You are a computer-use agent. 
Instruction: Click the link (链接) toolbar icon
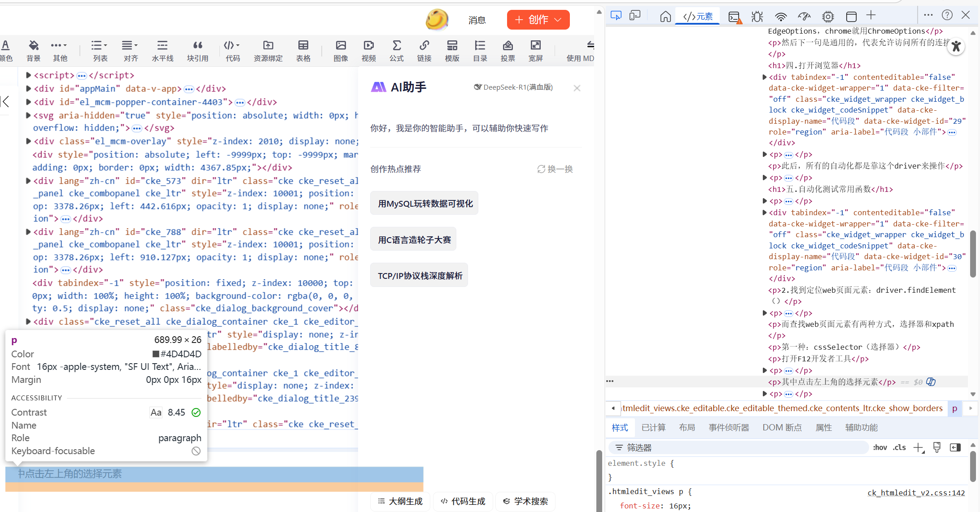coord(424,46)
